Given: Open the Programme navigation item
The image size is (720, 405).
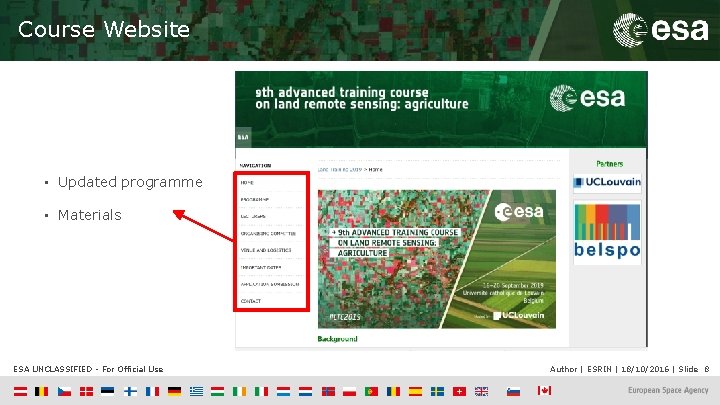Looking at the screenshot, I should point(254,200).
